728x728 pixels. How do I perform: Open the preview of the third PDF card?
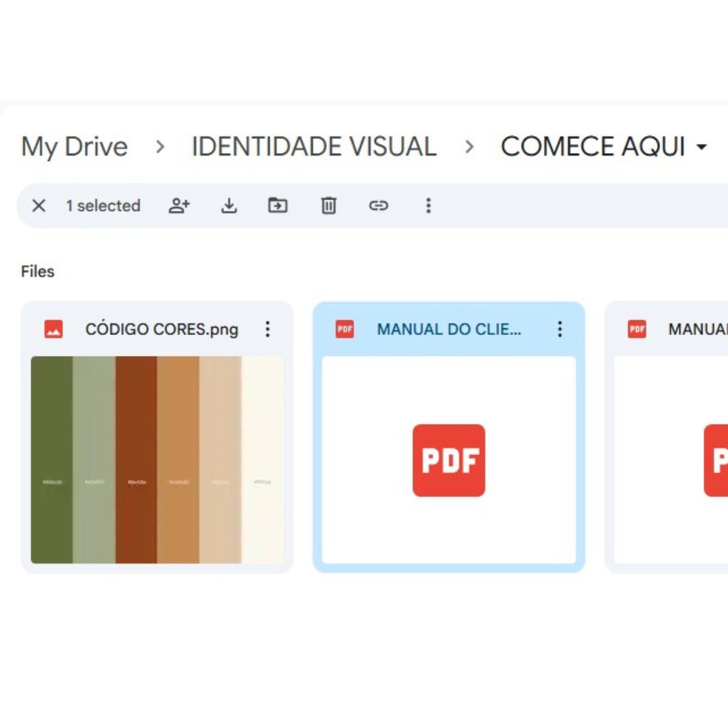671,460
